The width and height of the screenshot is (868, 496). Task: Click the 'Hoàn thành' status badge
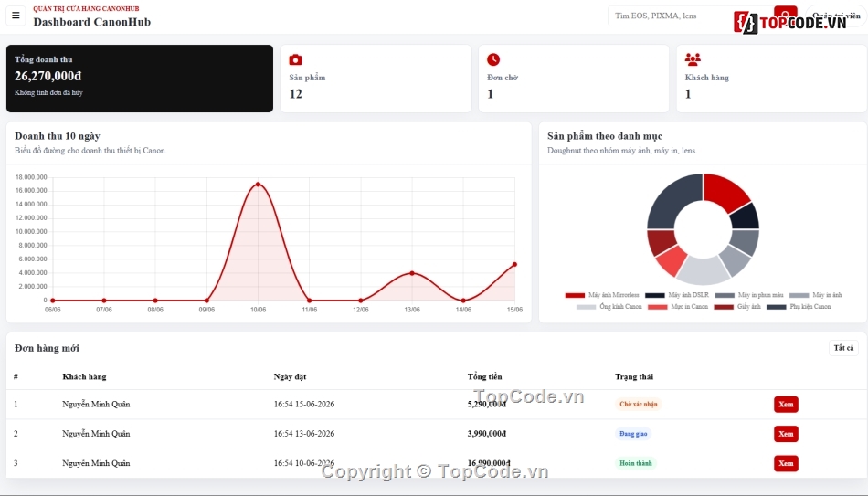coord(636,463)
